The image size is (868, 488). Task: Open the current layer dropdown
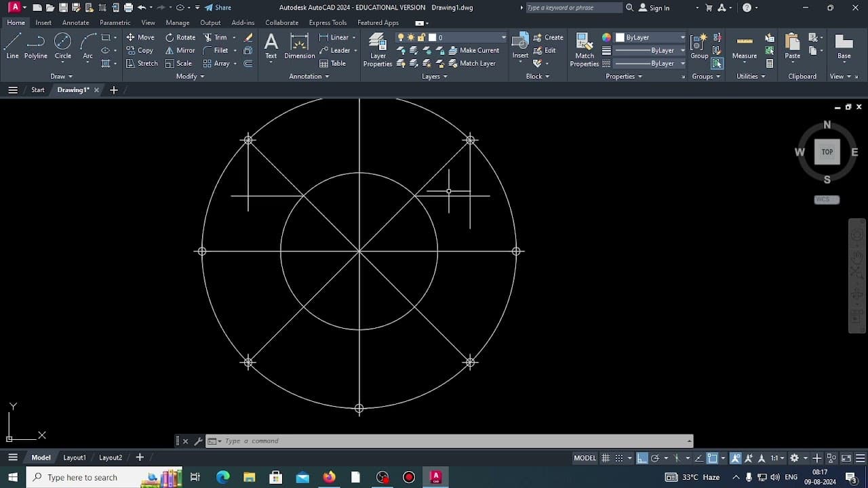pyautogui.click(x=503, y=37)
